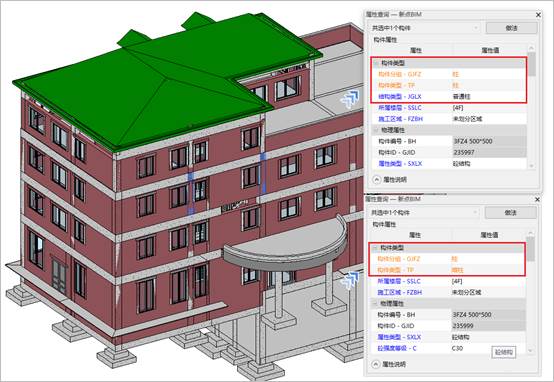
Task: Select 属性类型 - SXLX row in lower panel
Action: tap(448, 337)
